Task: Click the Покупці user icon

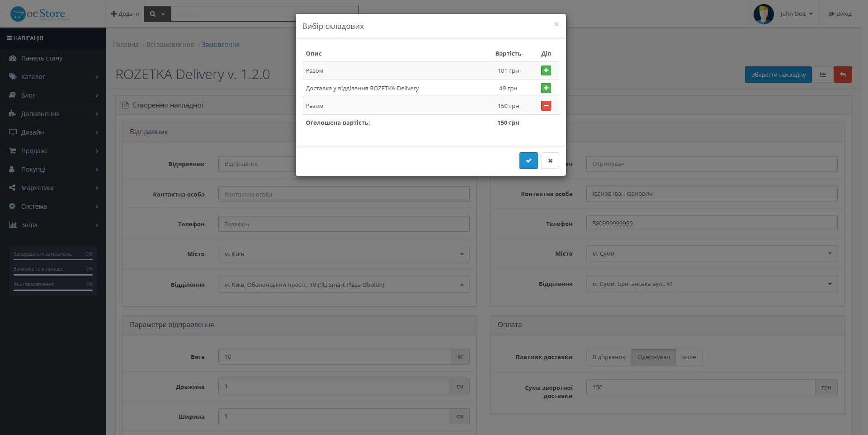Action: [12, 169]
